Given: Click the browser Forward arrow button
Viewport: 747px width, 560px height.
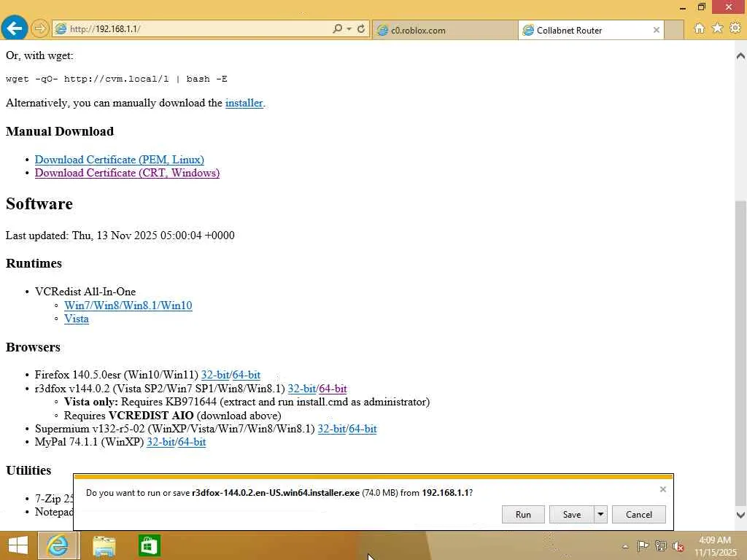Looking at the screenshot, I should coord(40,29).
